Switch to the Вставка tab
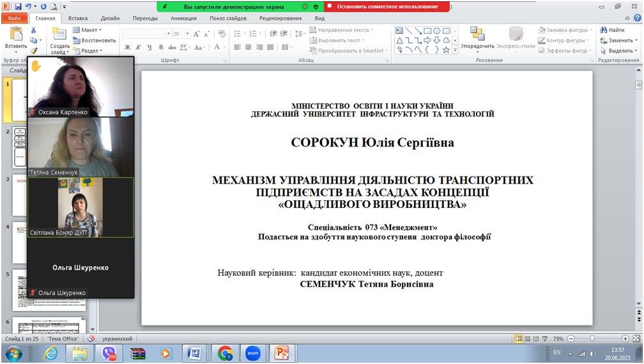The height and width of the screenshot is (364, 644). (x=78, y=18)
